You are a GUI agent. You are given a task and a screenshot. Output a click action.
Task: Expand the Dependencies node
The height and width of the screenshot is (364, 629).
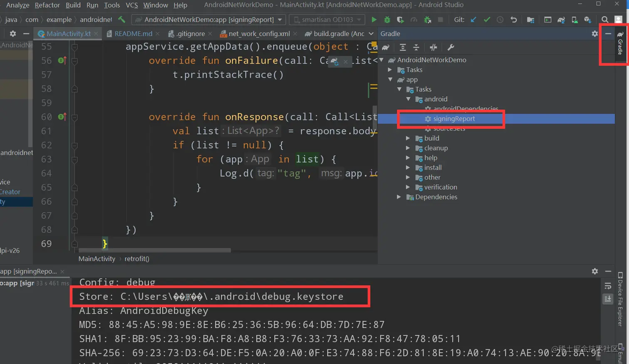(x=399, y=197)
